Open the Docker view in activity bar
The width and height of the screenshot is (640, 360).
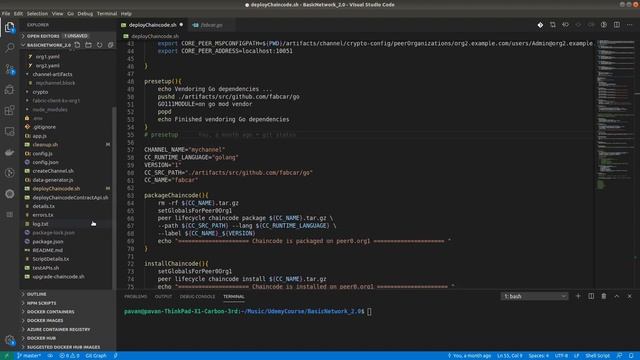click(x=9, y=152)
